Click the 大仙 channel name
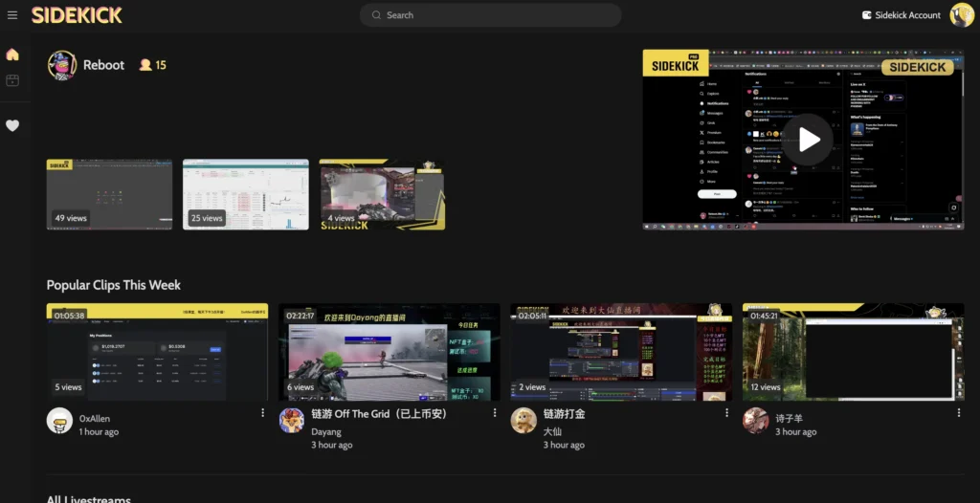980x503 pixels. [552, 432]
